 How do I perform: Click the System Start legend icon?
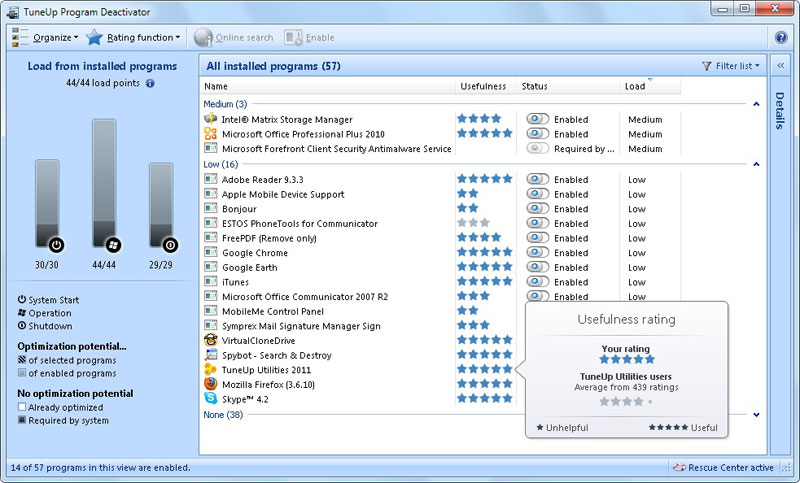(22, 299)
